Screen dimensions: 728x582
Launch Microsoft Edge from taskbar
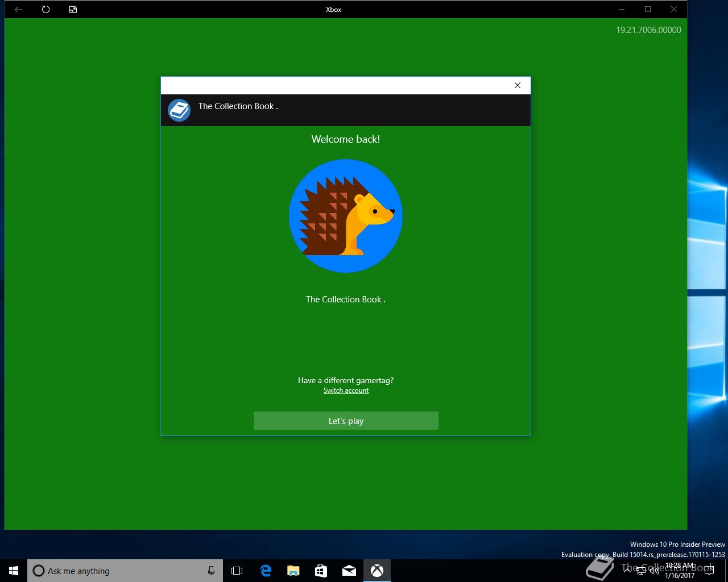click(x=266, y=571)
